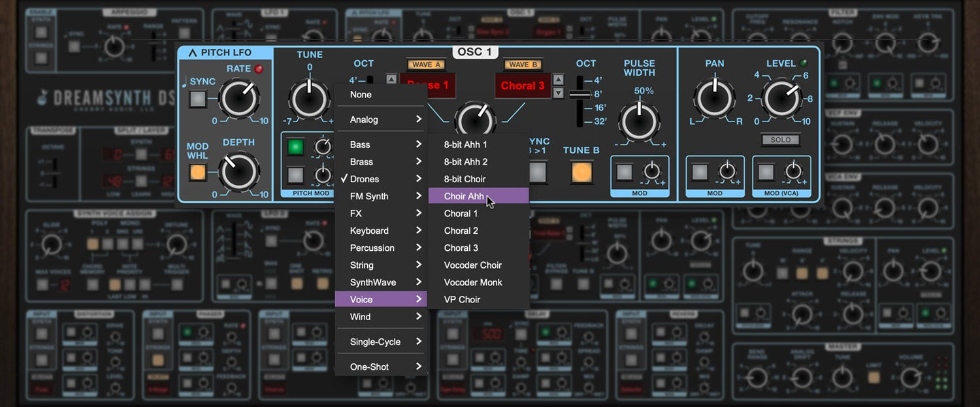Disable the orange Tune B button
This screenshot has width=980, height=407.
pos(581,172)
